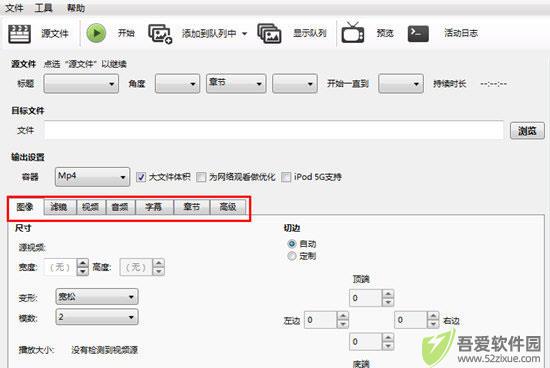Enable 为网络观看做优化 checkbox
The image size is (550, 368).
point(201,177)
